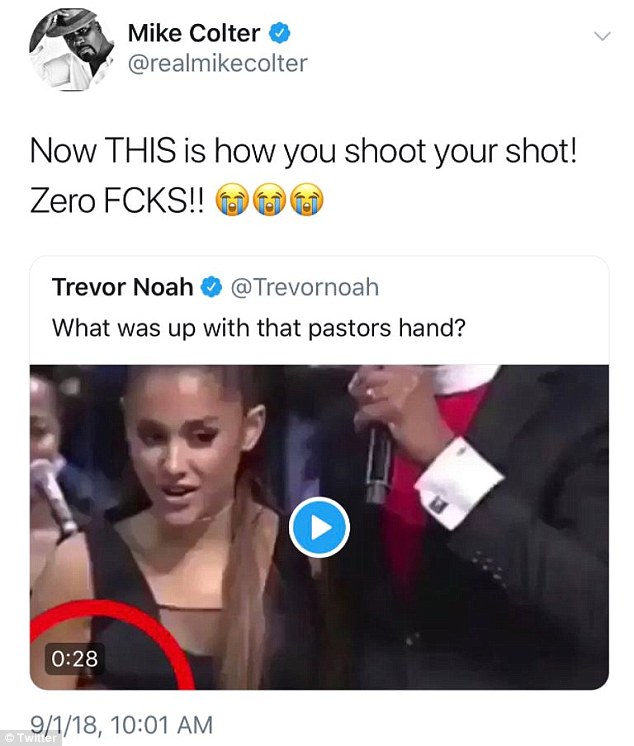634x746 pixels.
Task: Expand the tweet options chevron
Action: click(x=602, y=36)
